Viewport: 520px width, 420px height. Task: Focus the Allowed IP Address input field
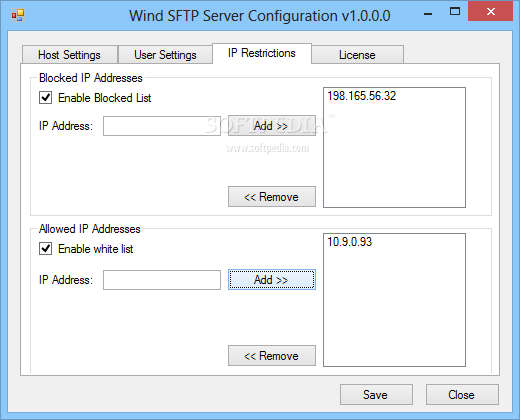coord(162,280)
